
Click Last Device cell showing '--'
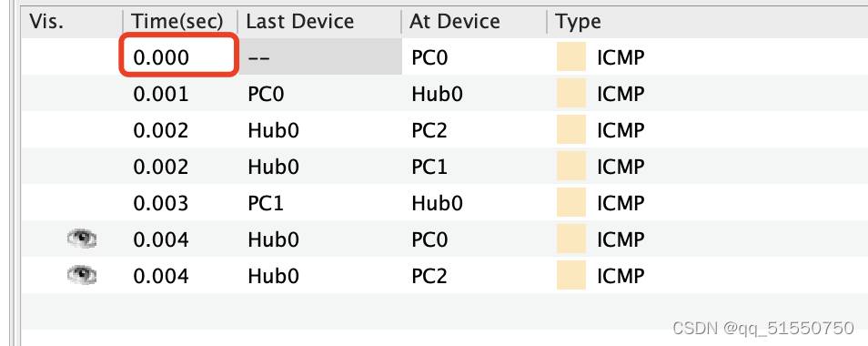pyautogui.click(x=320, y=57)
